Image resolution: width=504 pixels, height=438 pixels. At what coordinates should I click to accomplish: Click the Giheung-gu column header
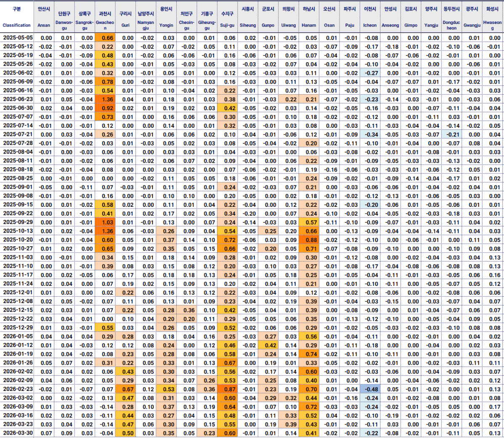pos(207,17)
